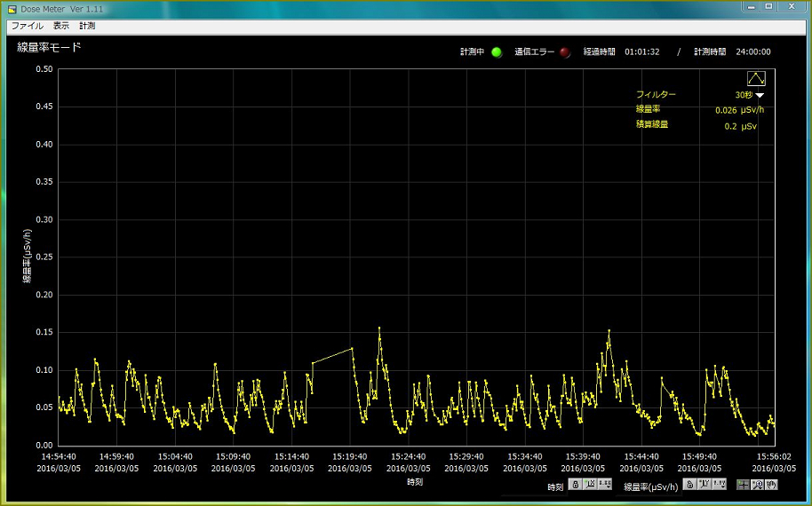The width and height of the screenshot is (812, 506).
Task: Click the dose rate axis lock icon
Action: pyautogui.click(x=689, y=485)
